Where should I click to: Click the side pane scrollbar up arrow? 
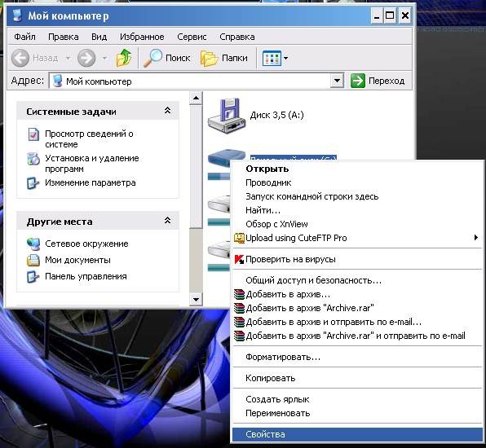click(x=196, y=98)
